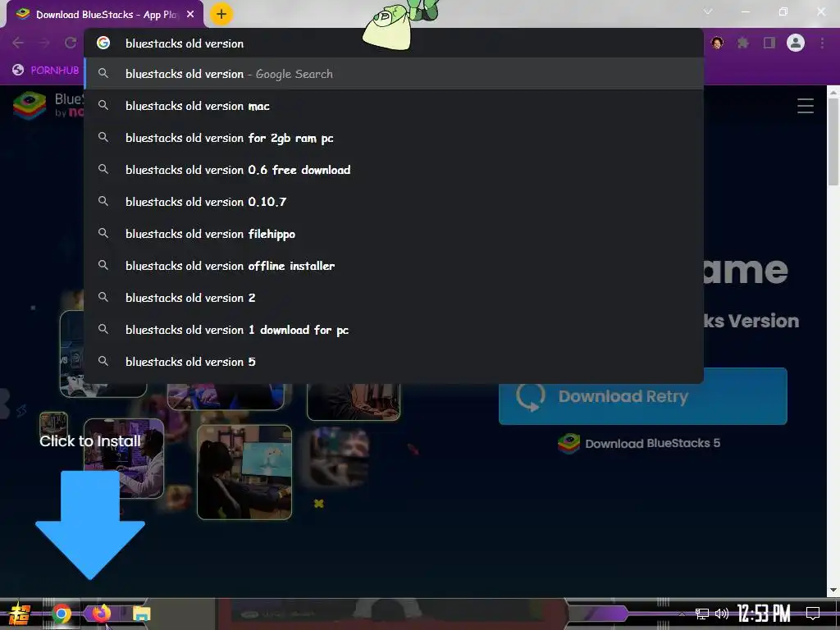Open the notification center icon
Viewport: 840px width, 630px height.
click(x=813, y=614)
